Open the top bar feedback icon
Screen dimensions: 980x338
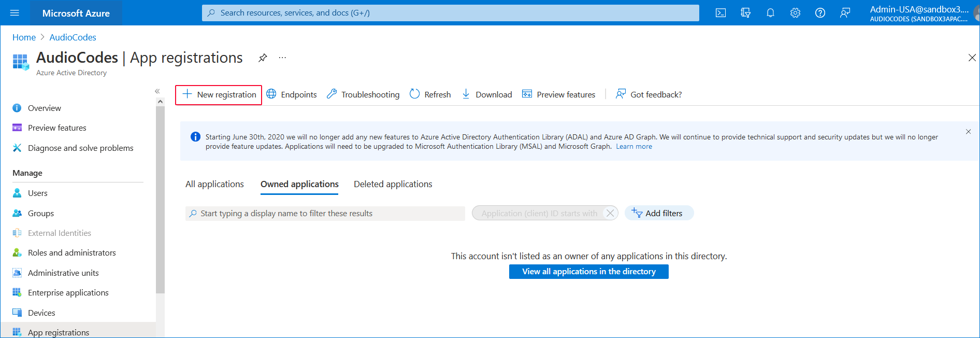coord(845,13)
